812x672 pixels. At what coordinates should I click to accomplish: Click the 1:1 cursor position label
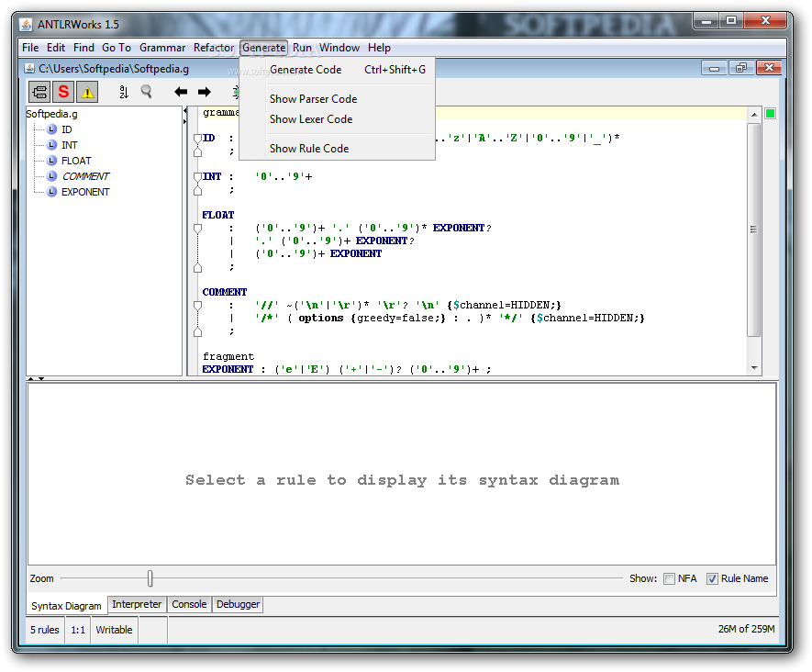78,630
